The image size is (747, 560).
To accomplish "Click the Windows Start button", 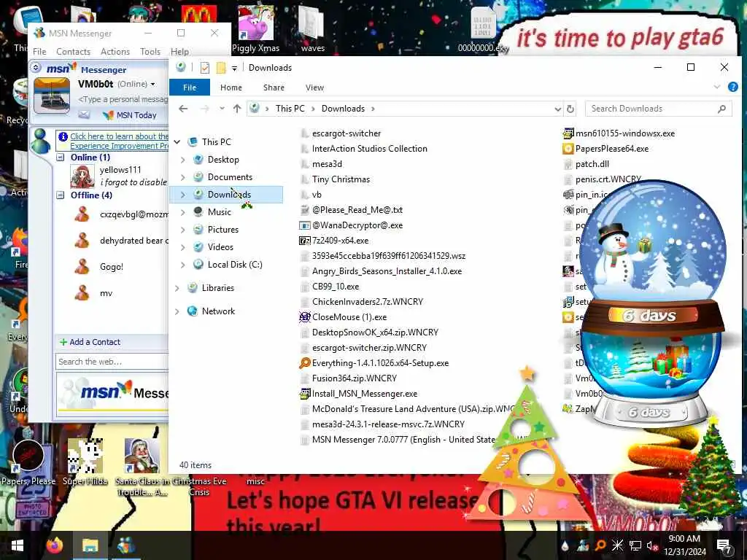I will (x=18, y=545).
